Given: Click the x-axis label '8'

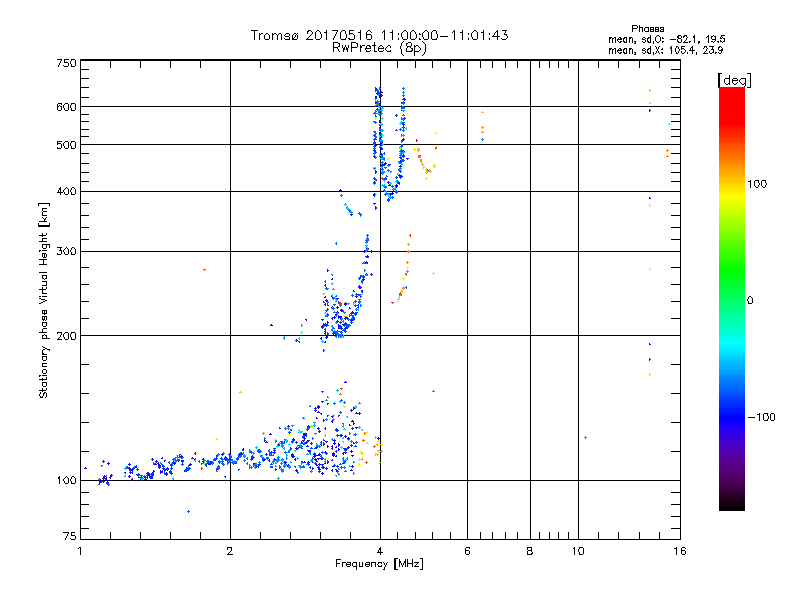Looking at the screenshot, I should (530, 551).
